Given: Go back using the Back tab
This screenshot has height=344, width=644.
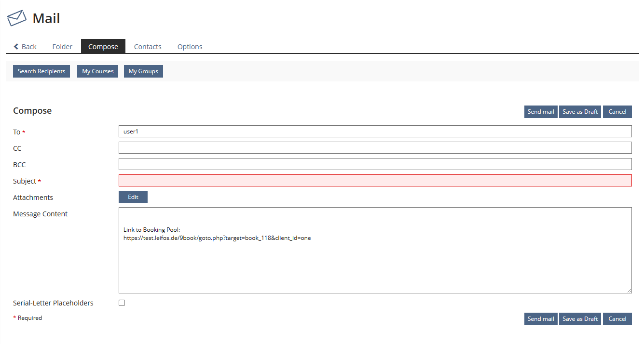Looking at the screenshot, I should click(x=25, y=47).
